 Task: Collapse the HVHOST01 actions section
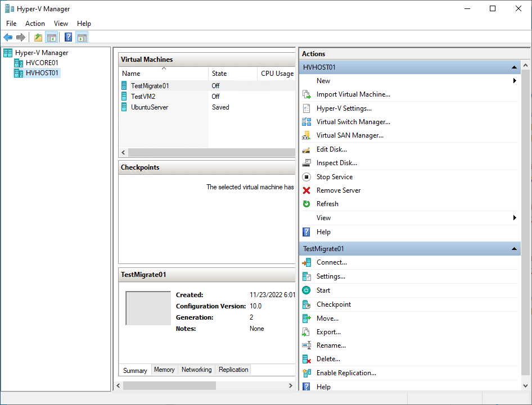[514, 67]
